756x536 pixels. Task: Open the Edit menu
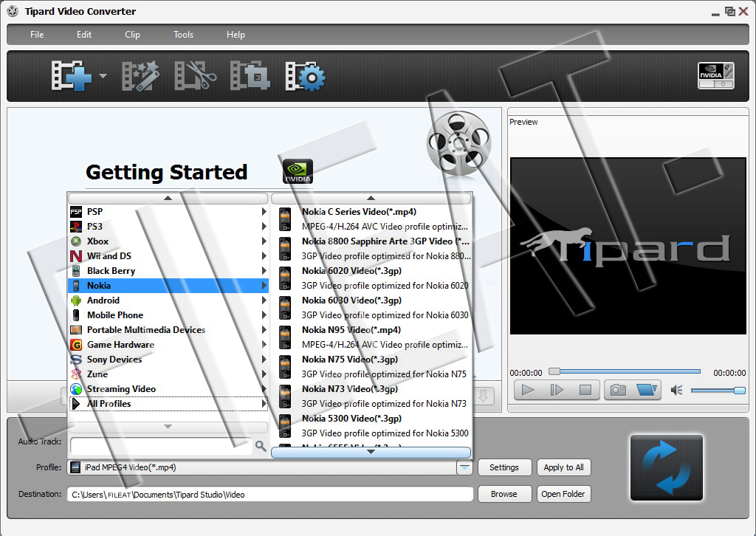click(x=84, y=35)
